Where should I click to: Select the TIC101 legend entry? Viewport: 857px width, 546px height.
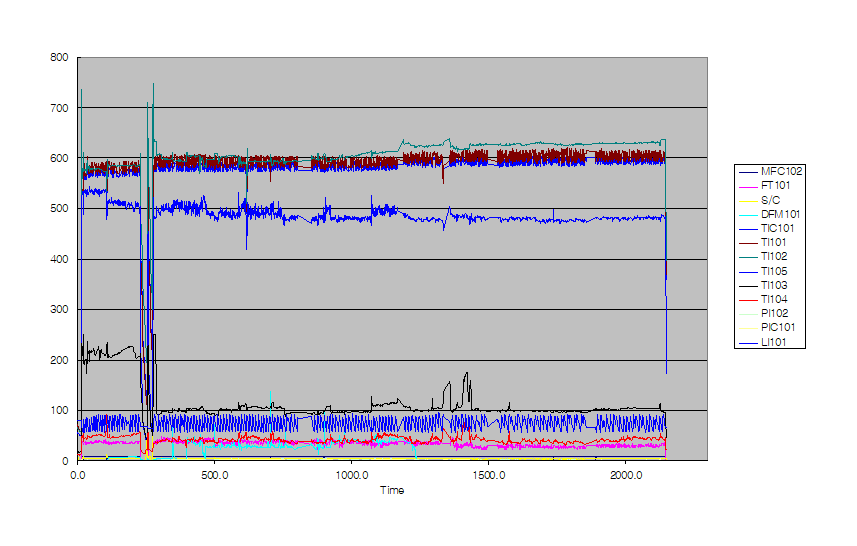tap(766, 228)
